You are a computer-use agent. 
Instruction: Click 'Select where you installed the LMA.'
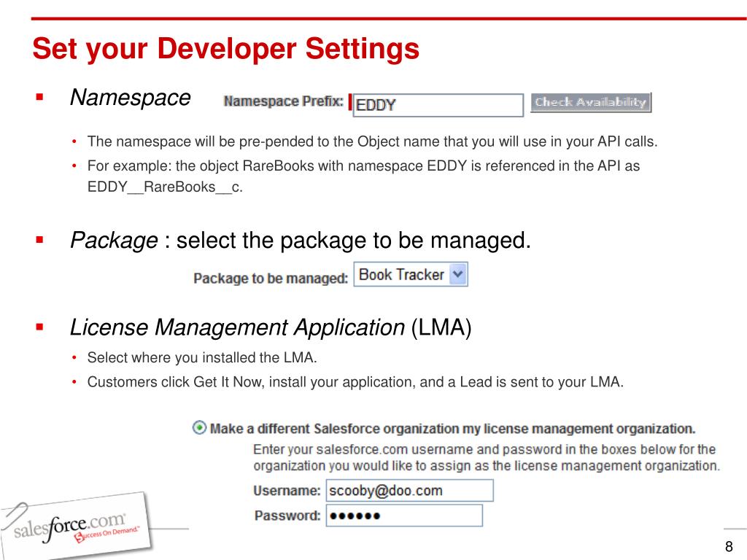pos(202,357)
